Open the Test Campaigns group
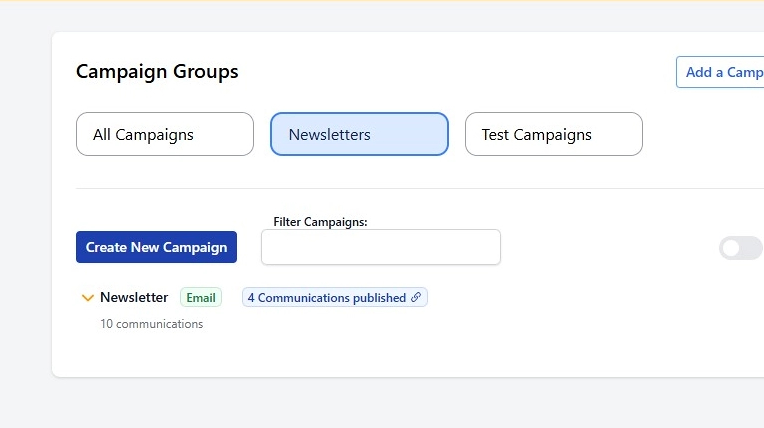The height and width of the screenshot is (428, 764). tap(553, 134)
